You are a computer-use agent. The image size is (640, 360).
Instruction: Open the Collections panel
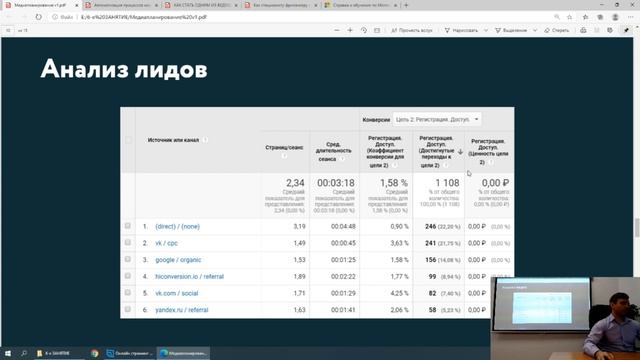pos(600,17)
